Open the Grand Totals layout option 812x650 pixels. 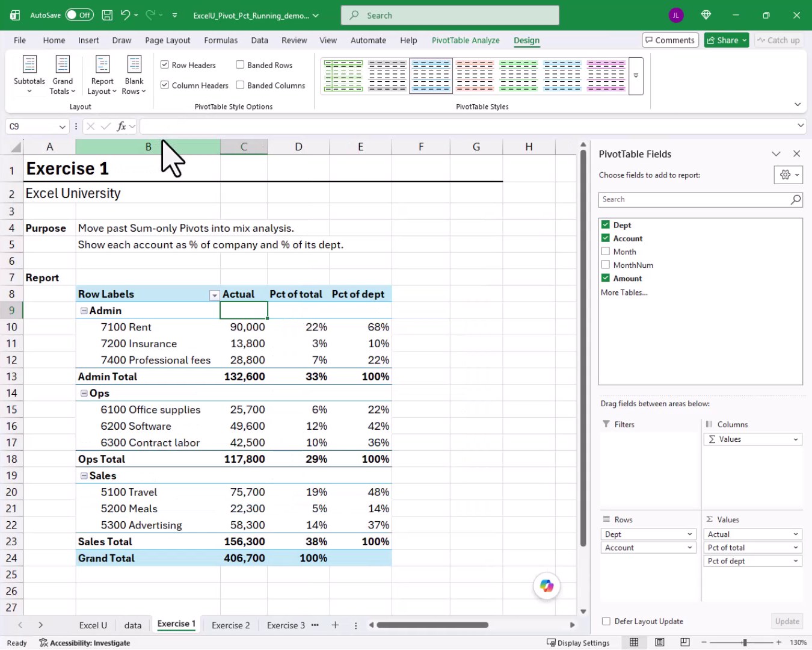pos(63,75)
